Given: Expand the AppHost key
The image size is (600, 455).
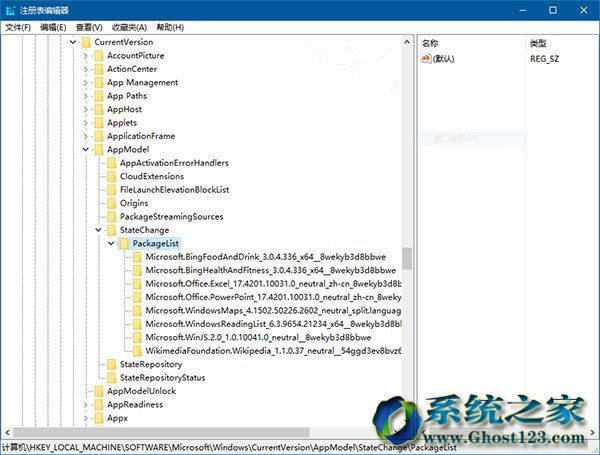Looking at the screenshot, I should (x=85, y=109).
